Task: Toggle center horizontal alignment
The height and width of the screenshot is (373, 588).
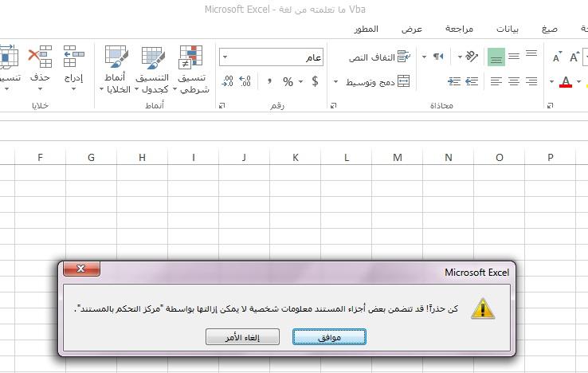Action: pyautogui.click(x=514, y=81)
